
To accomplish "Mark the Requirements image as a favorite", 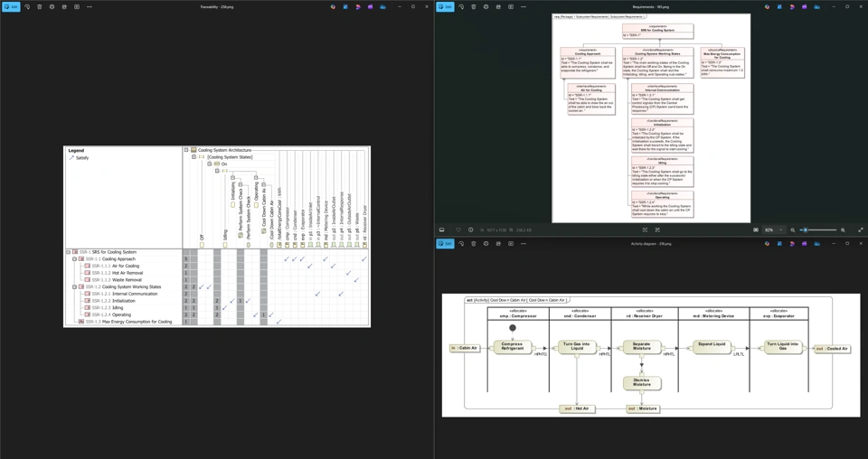I will click(x=458, y=230).
